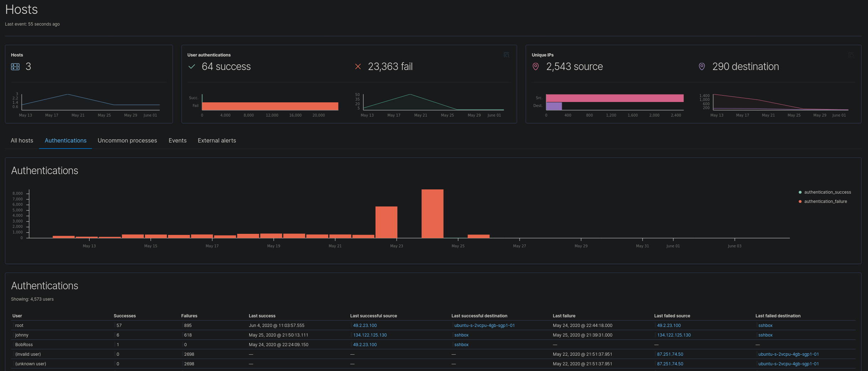Click the johnny user cell
Viewport: 868px width, 371px height.
click(22, 335)
